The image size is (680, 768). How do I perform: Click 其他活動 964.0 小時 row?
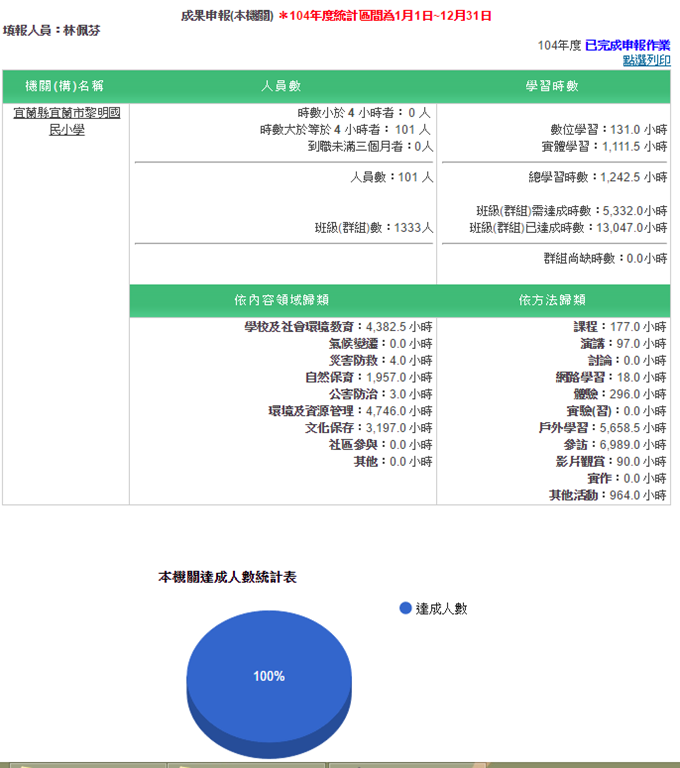(607, 495)
